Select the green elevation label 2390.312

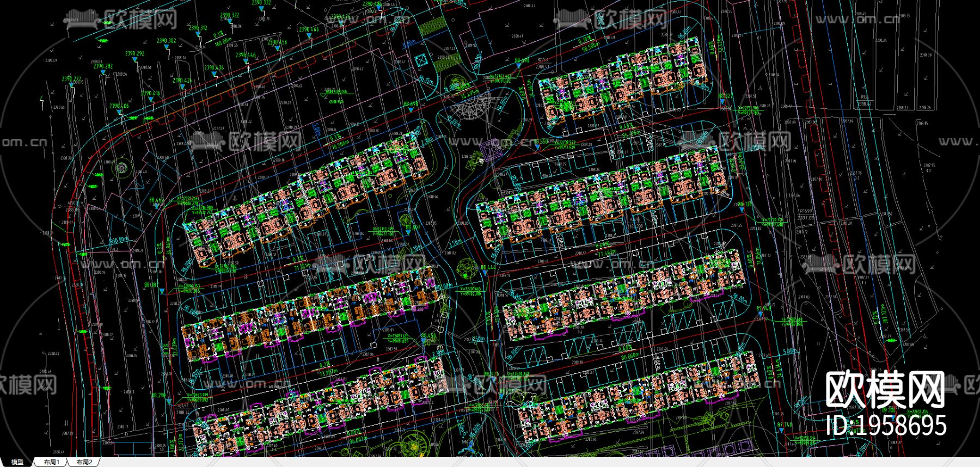click(x=198, y=28)
